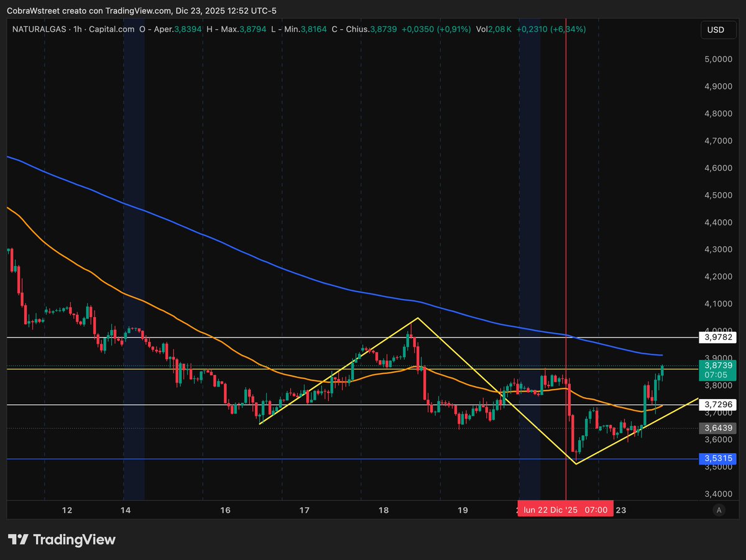This screenshot has height=560, width=746.
Task: Select the 1h interval label
Action: 78,29
